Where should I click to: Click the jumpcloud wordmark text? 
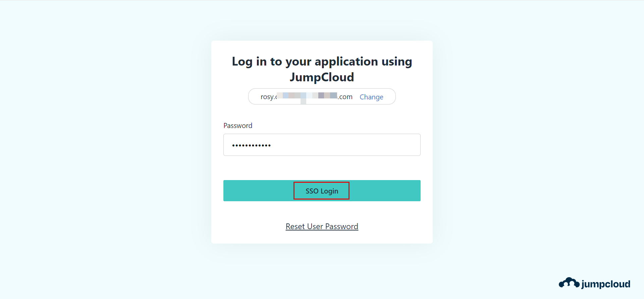(606, 284)
